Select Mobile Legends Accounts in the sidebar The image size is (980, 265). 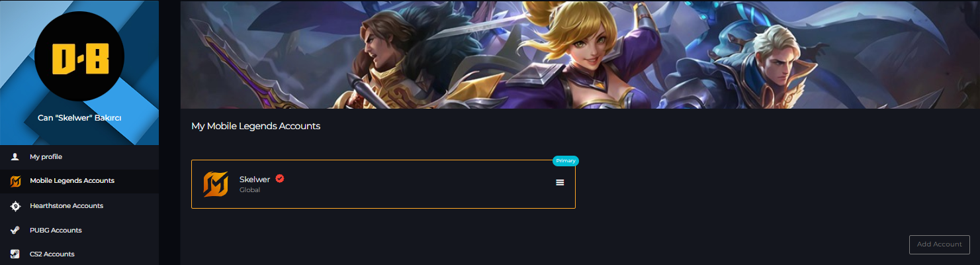79,181
